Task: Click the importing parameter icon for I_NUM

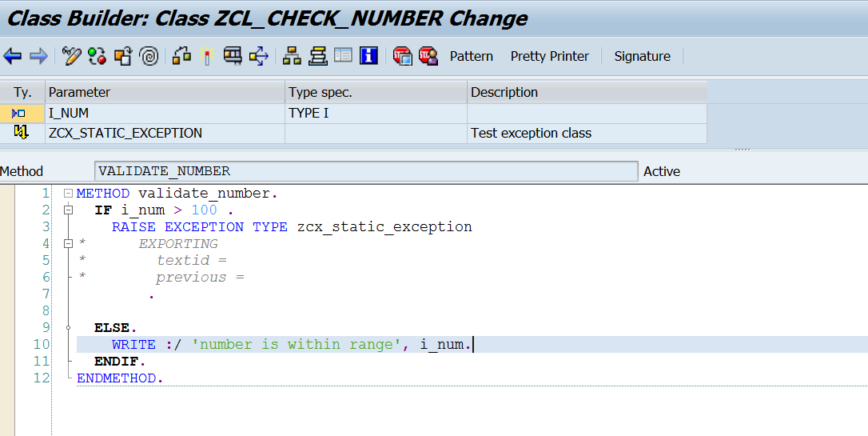Action: tap(19, 113)
